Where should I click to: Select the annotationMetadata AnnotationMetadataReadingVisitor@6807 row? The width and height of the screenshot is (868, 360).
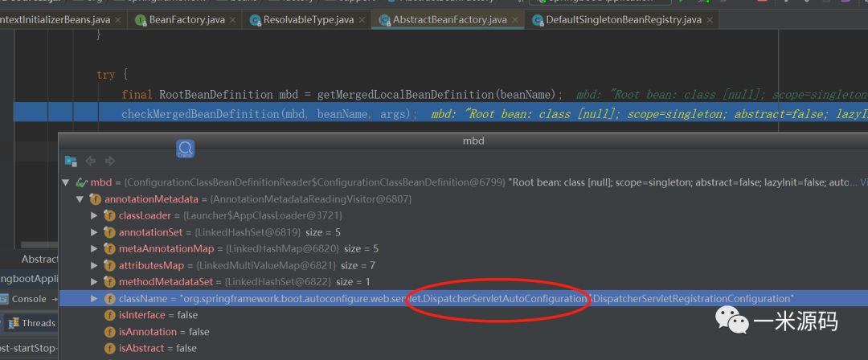coord(464,198)
